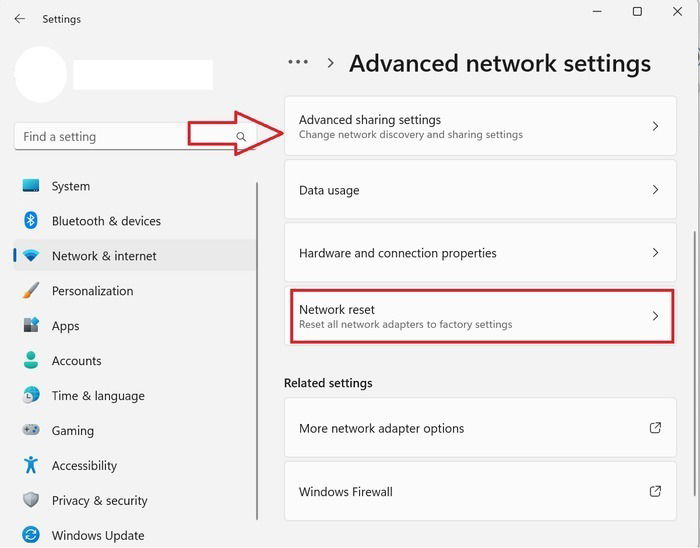700x548 pixels.
Task: Open More network adapter options
Action: click(480, 428)
